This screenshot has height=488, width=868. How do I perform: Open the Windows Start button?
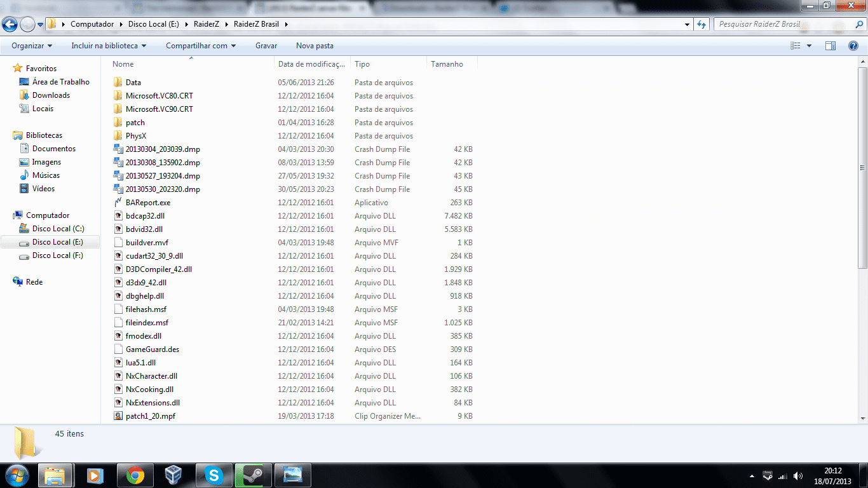tap(17, 475)
